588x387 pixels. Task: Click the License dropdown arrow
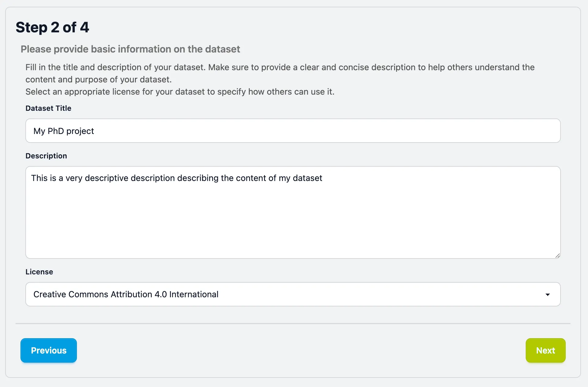[547, 295]
